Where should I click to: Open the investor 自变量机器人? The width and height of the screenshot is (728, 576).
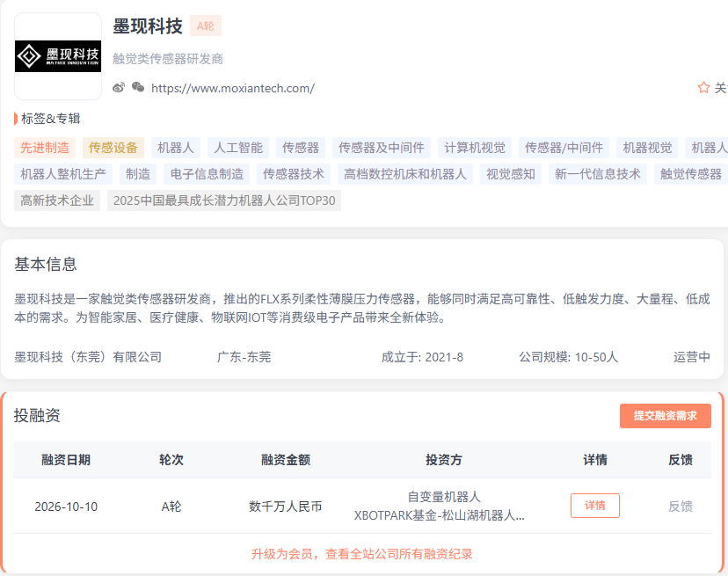444,497
